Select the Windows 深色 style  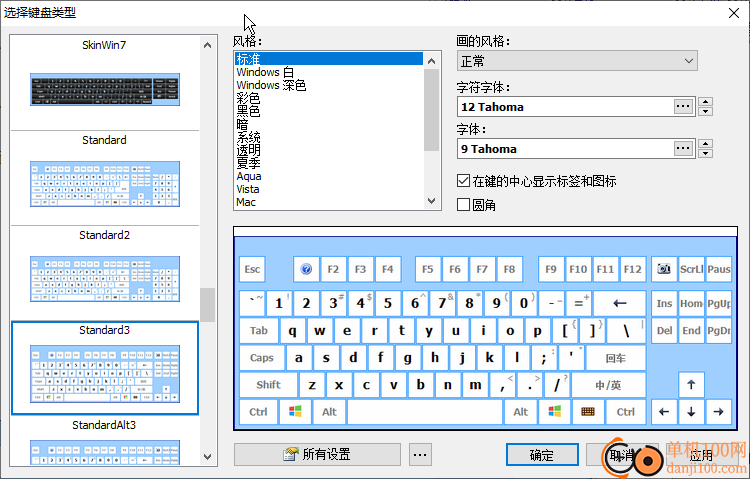click(329, 85)
